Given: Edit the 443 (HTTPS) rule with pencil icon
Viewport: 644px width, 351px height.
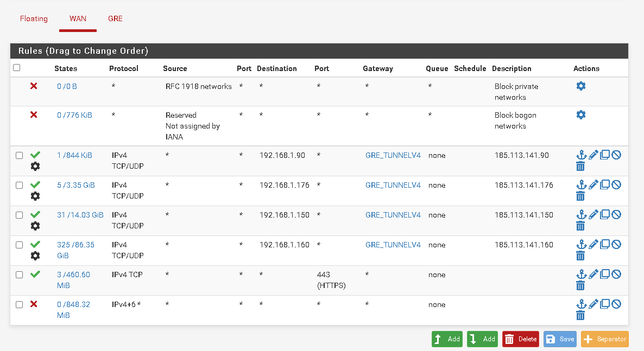Looking at the screenshot, I should coord(593,275).
